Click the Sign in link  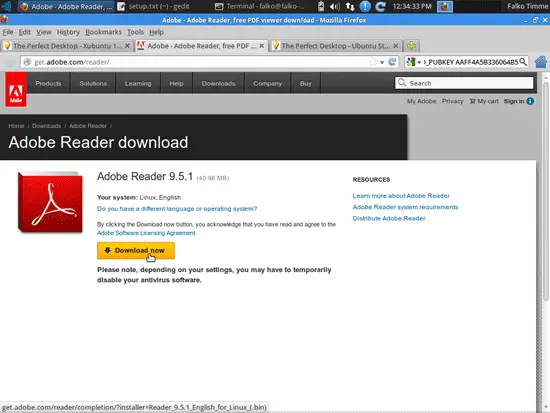[514, 101]
